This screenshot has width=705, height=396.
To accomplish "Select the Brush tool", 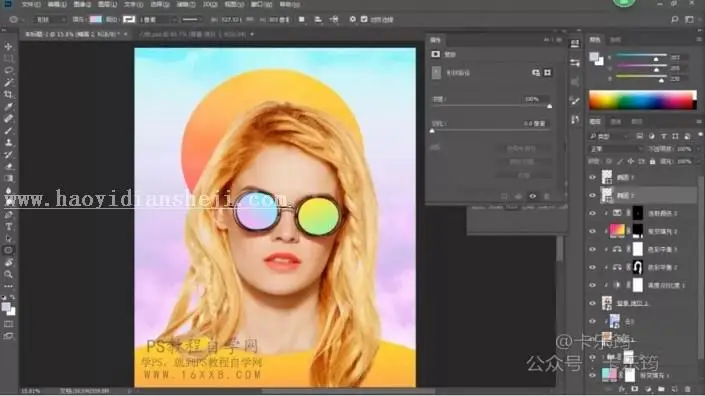I will point(8,131).
